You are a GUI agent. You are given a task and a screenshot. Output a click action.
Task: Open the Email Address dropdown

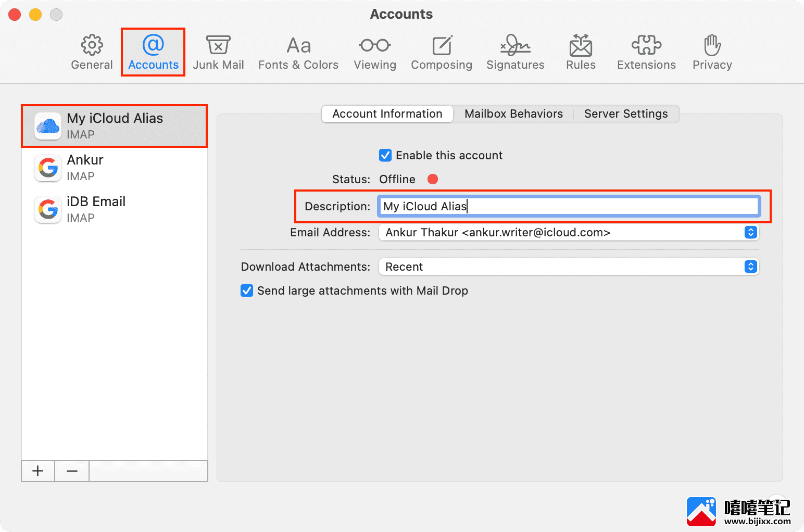pyautogui.click(x=569, y=232)
